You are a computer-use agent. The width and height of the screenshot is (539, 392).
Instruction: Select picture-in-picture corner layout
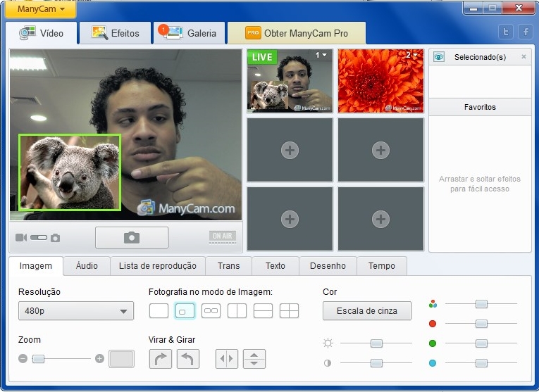[x=185, y=311]
